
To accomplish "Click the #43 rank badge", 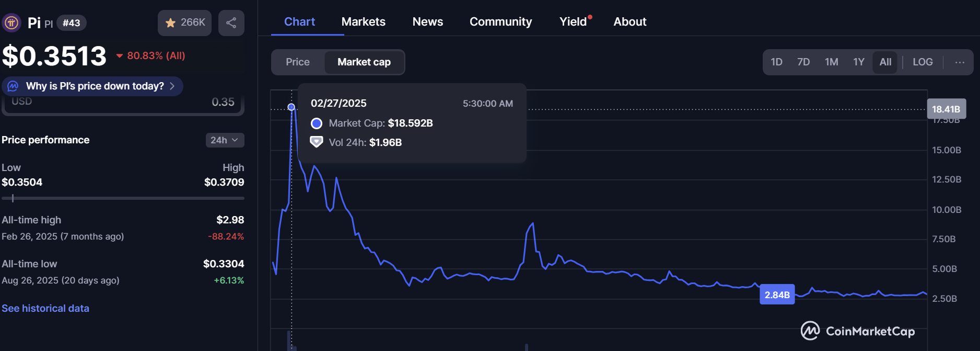I will (x=72, y=23).
